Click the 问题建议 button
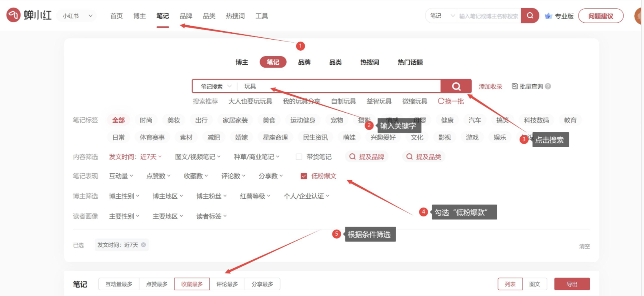Screen dimensions: 644x296 point(601,16)
